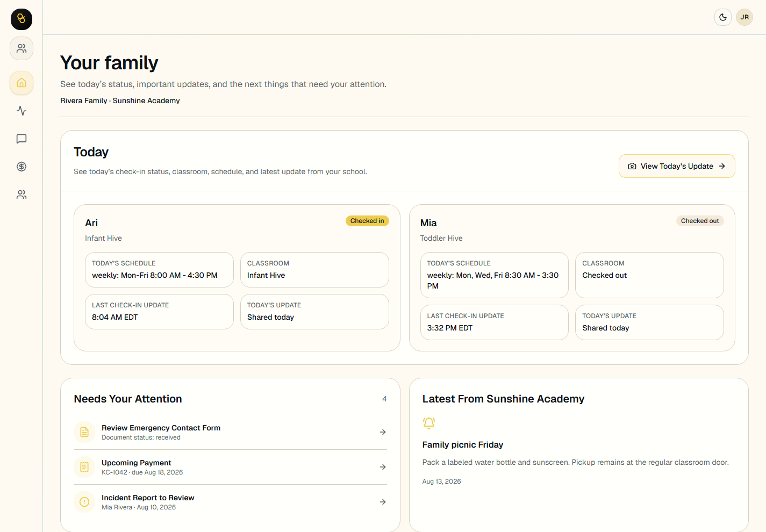Open the Billing dollar icon in sidebar
Viewport: 766px width, 532px height.
click(22, 167)
